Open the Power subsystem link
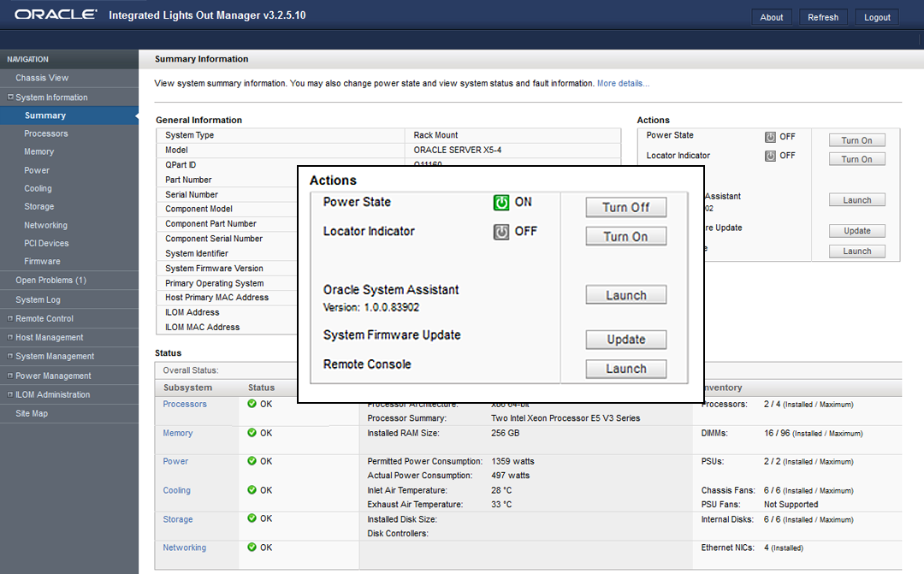924x574 pixels. click(175, 461)
